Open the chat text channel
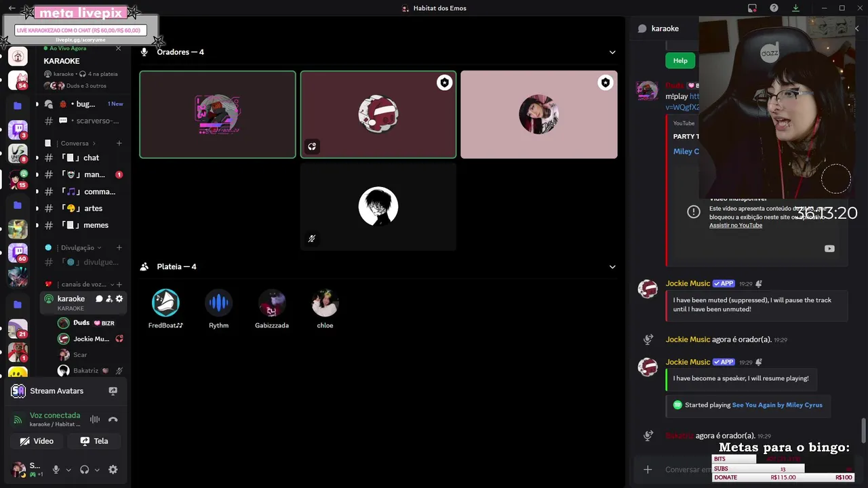The height and width of the screenshot is (488, 868). click(83, 158)
